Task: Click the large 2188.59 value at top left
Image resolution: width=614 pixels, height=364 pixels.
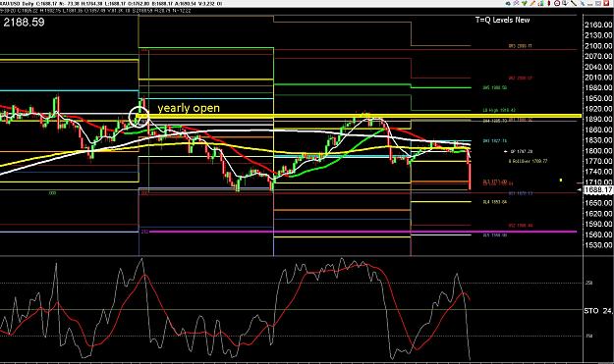Action: 24,22
